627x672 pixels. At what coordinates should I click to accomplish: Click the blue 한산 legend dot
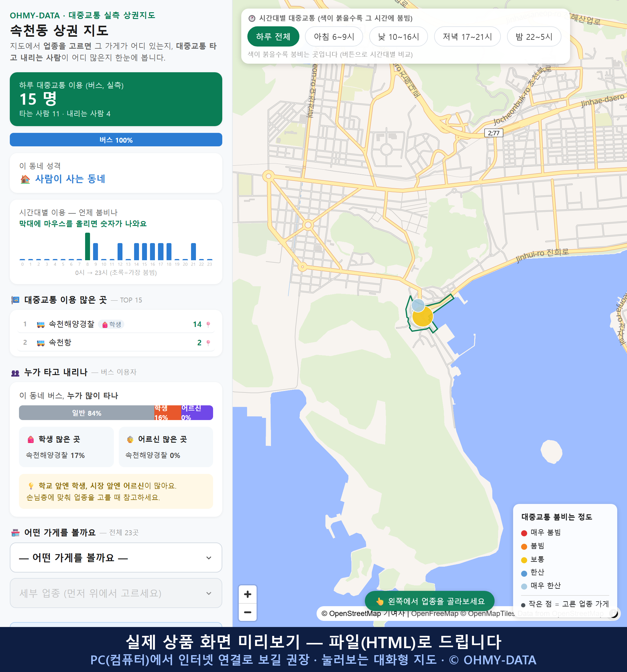pos(524,573)
